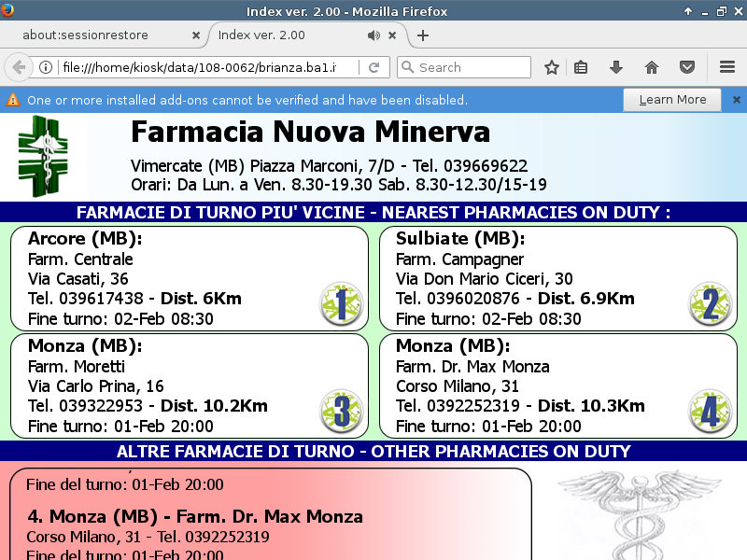Bookmark this page with the star icon
This screenshot has width=747, height=560.
click(552, 67)
